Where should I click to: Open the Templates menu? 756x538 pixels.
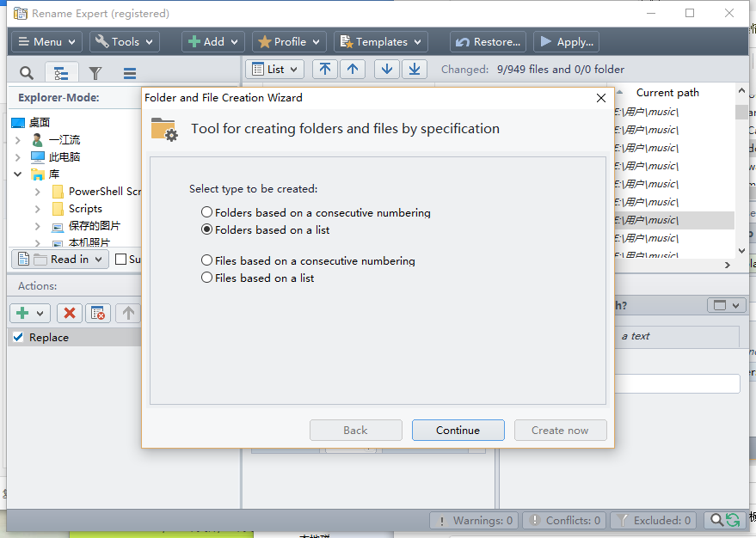[380, 41]
